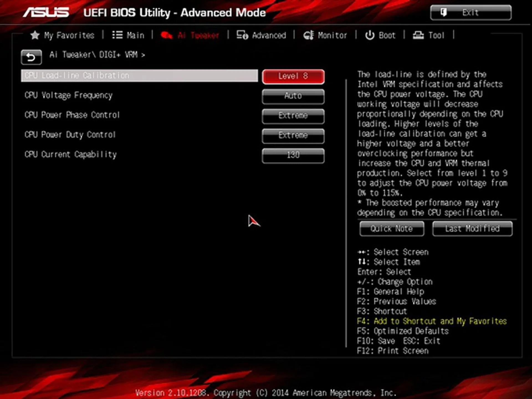This screenshot has width=532, height=399.
Task: Click the Ai Tweaker section icon
Action: tap(167, 35)
